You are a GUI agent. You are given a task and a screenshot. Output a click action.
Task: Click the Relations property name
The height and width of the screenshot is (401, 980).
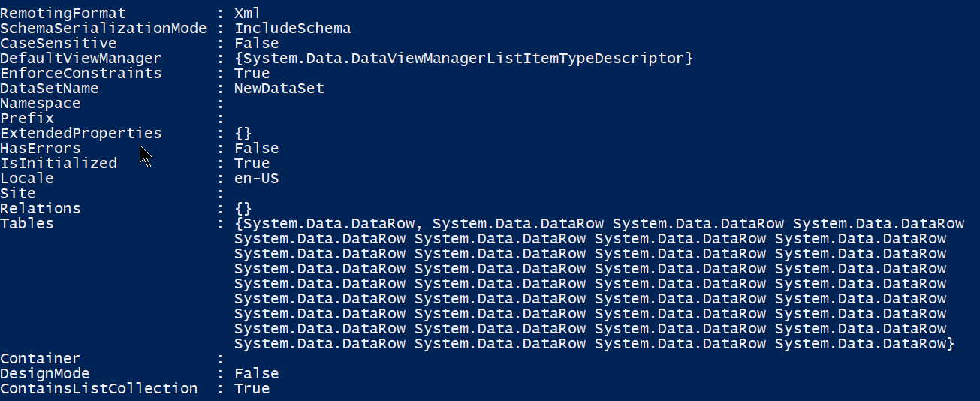click(x=40, y=209)
